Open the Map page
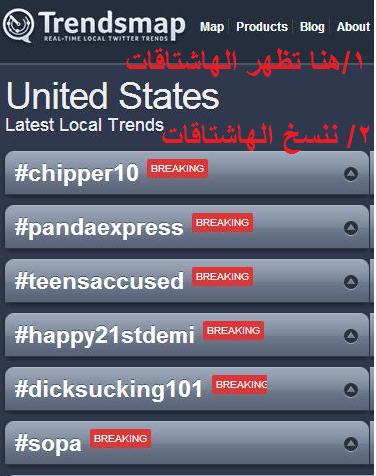 coord(212,27)
